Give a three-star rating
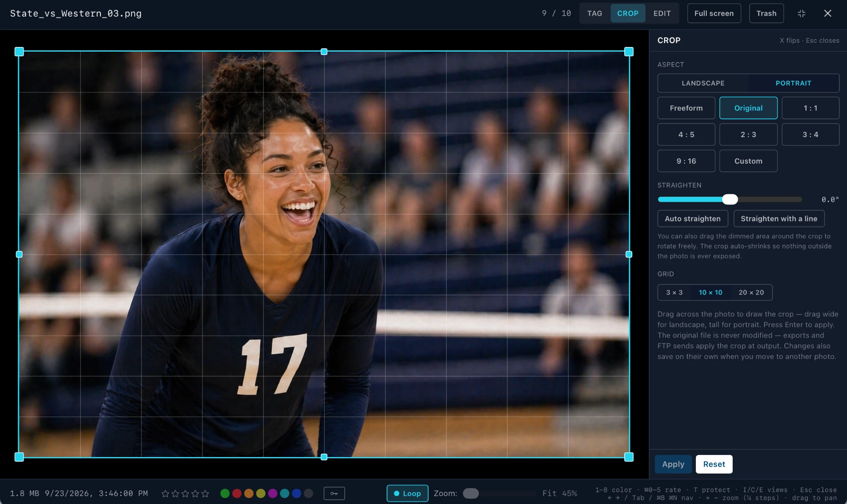Viewport: 847px width, 504px height. tap(185, 493)
